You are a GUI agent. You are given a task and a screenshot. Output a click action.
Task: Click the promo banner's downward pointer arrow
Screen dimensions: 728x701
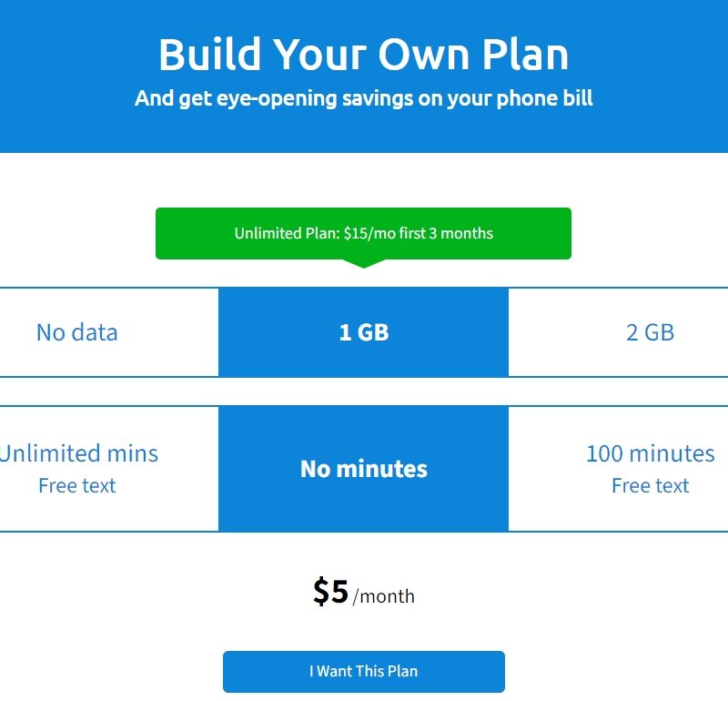363,263
